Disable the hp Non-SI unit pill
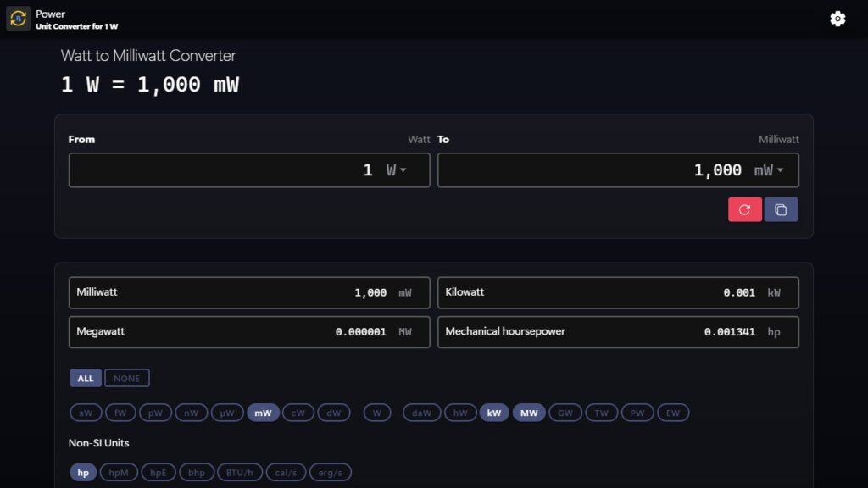 (82, 472)
